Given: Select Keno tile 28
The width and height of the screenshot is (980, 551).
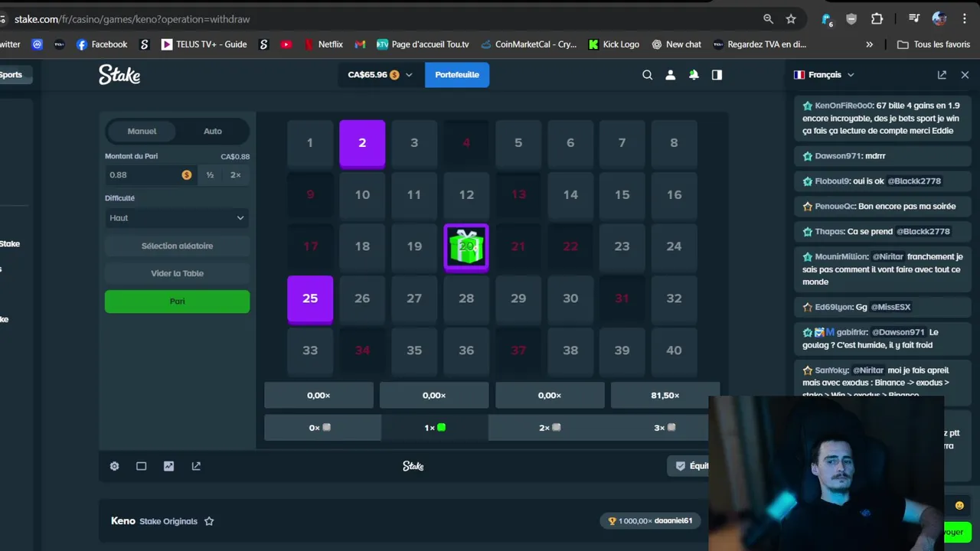Looking at the screenshot, I should pos(466,298).
